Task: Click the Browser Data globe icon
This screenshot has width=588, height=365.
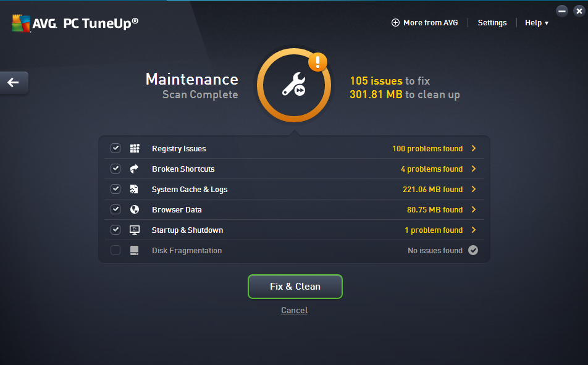Action: (x=135, y=209)
